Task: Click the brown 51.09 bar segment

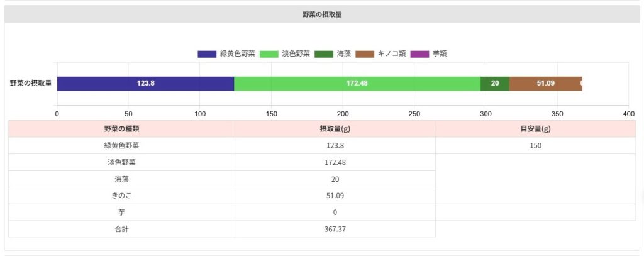Action: click(x=545, y=83)
